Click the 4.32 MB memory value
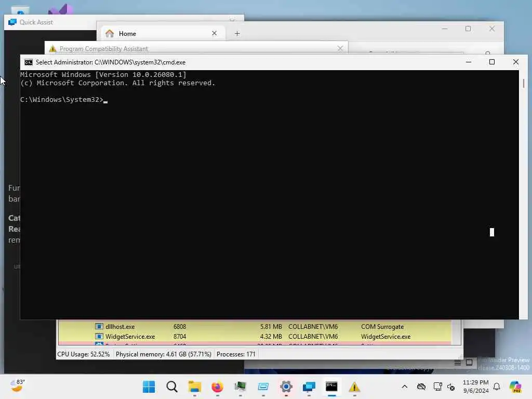The height and width of the screenshot is (399, 532). (271, 337)
